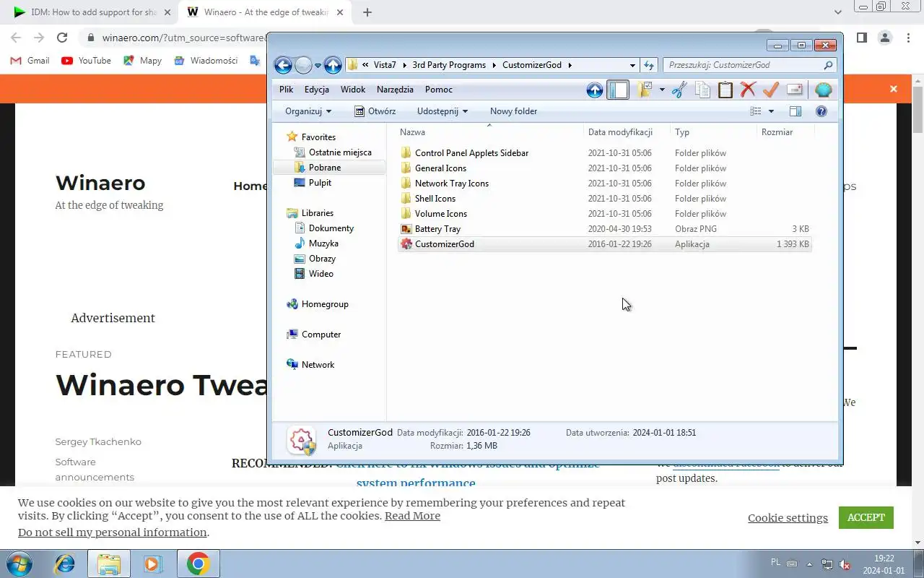
Task: Open the Explorer help question mark icon
Action: [x=821, y=111]
